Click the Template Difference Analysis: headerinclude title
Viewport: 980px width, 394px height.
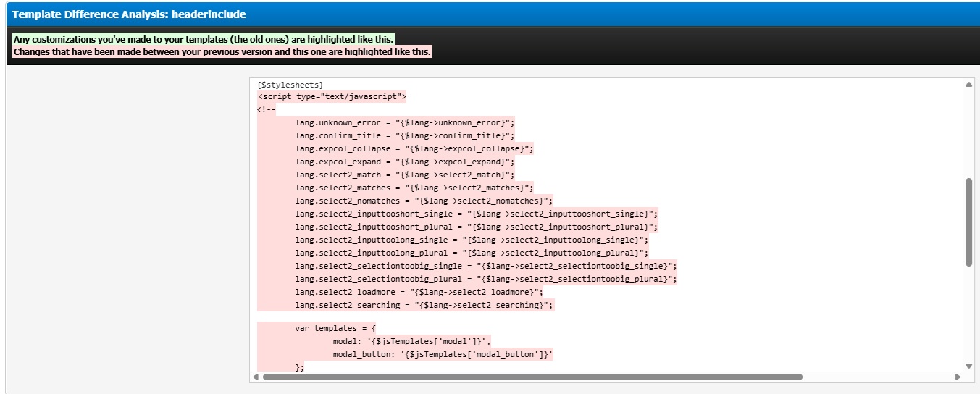click(129, 14)
